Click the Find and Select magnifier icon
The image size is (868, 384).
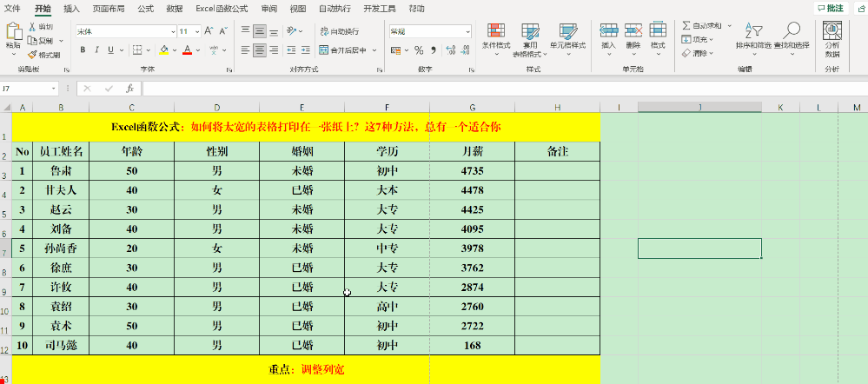click(x=792, y=30)
